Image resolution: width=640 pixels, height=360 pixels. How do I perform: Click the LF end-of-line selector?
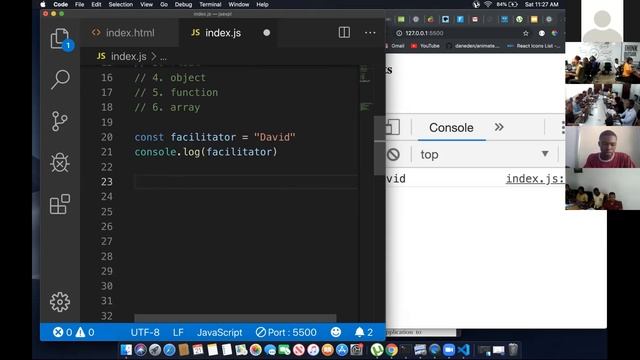point(178,332)
